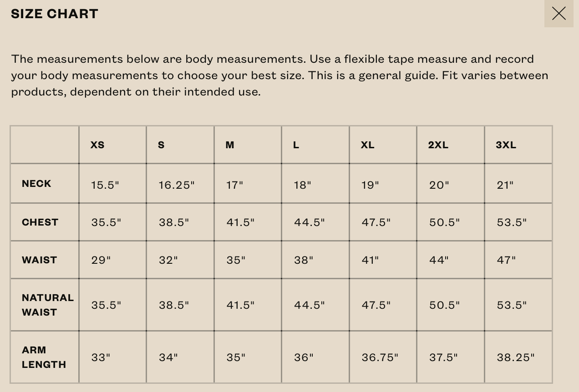
Task: Click the 2XL column header
Action: point(438,145)
